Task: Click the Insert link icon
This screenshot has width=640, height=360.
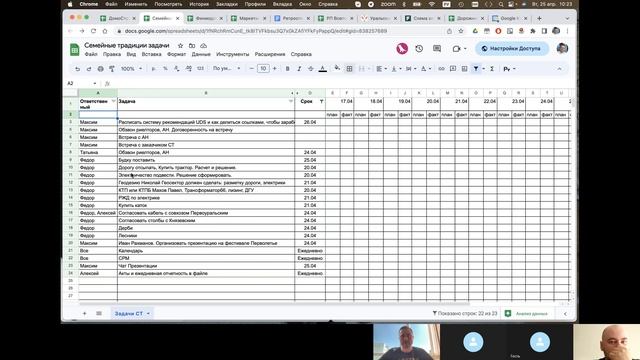Action: click(441, 69)
